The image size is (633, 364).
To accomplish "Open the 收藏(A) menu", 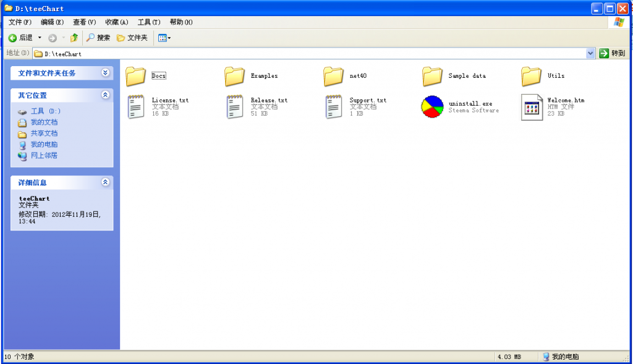I will (117, 22).
